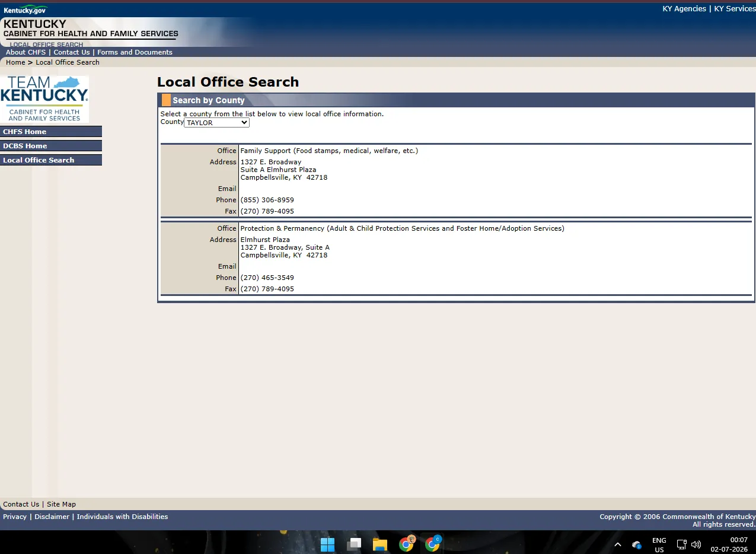Viewport: 756px width, 554px height.
Task: Click the Home breadcrumb link
Action: point(15,62)
